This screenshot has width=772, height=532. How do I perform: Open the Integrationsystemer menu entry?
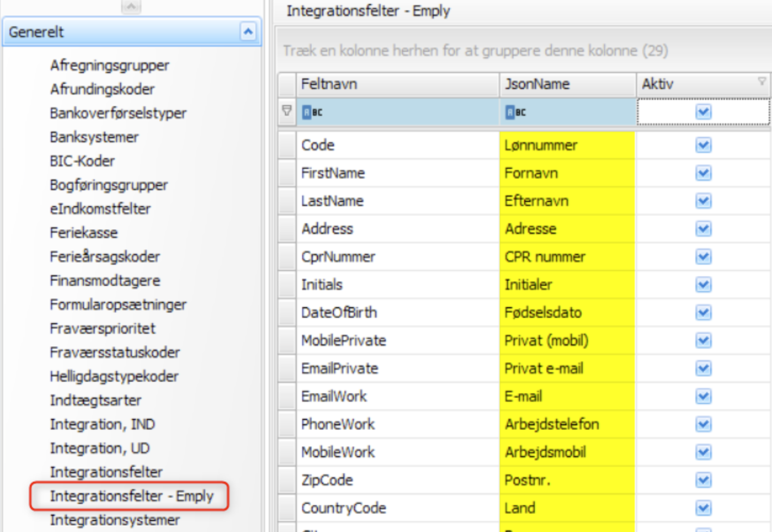pos(115,520)
